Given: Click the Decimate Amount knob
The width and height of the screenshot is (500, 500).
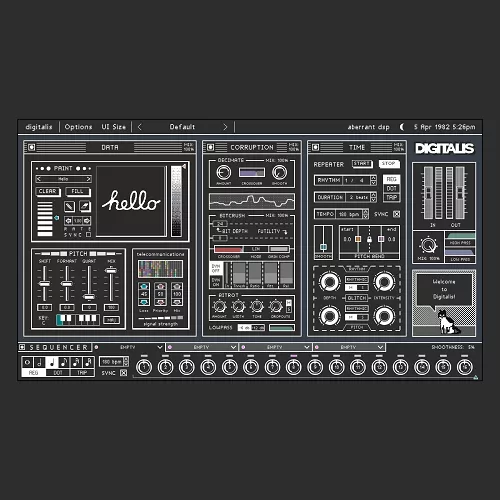Looking at the screenshot, I should pos(223,172).
